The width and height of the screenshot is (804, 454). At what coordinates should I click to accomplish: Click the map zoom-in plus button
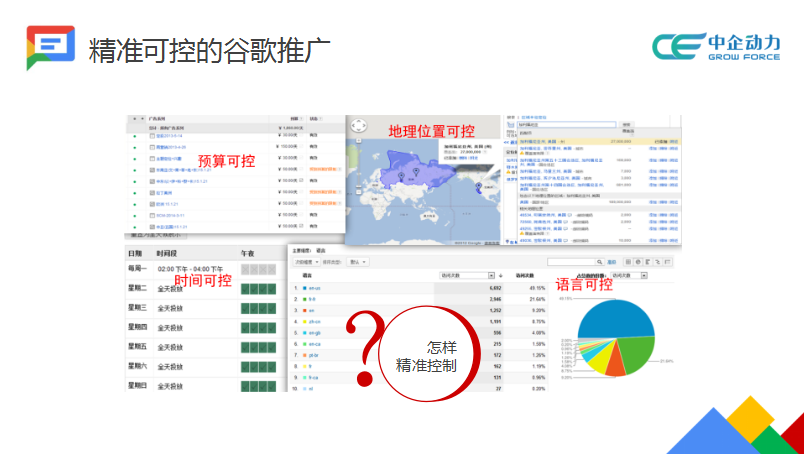(358, 140)
